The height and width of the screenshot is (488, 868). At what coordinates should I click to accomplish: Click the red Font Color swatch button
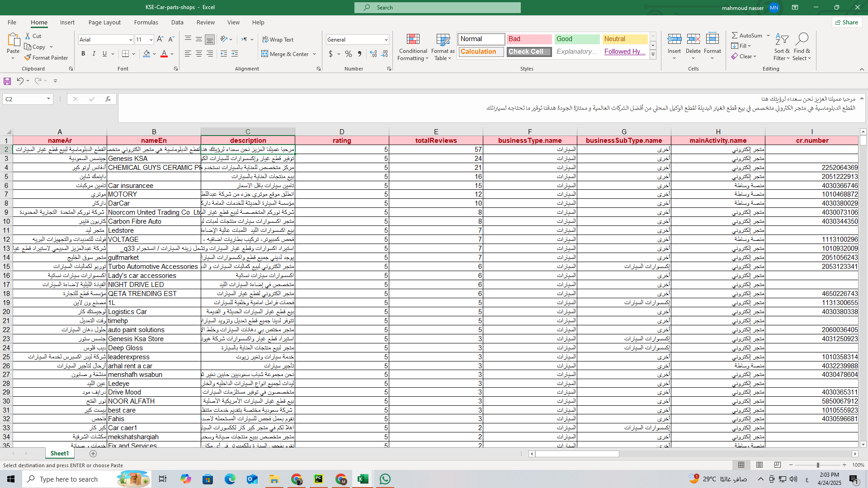[x=164, y=54]
